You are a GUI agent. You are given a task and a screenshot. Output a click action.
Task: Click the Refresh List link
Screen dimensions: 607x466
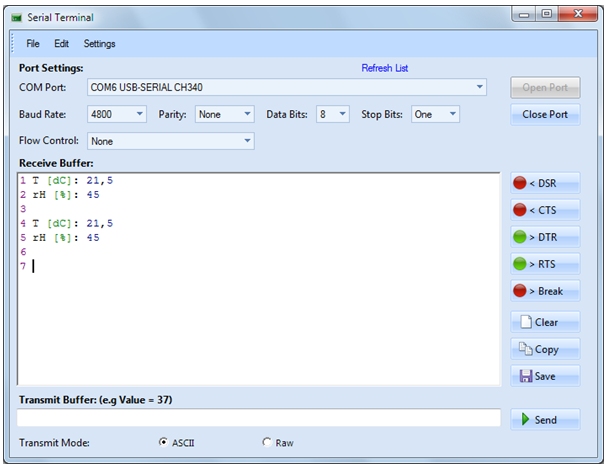click(384, 68)
